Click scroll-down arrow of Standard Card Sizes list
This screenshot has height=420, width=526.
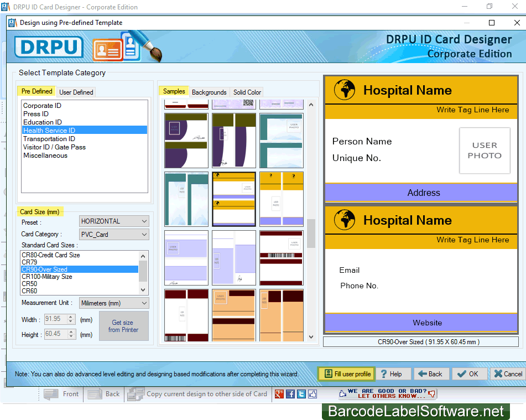(x=143, y=290)
